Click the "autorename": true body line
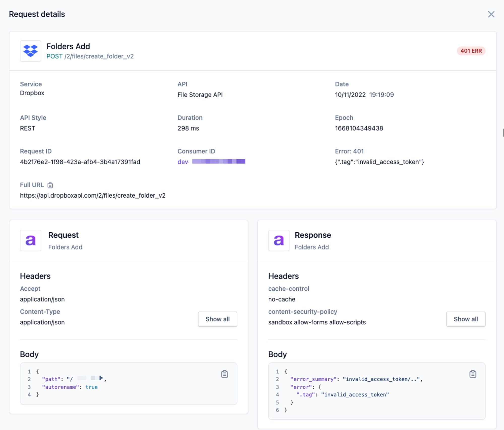The height and width of the screenshot is (430, 504). coord(70,387)
